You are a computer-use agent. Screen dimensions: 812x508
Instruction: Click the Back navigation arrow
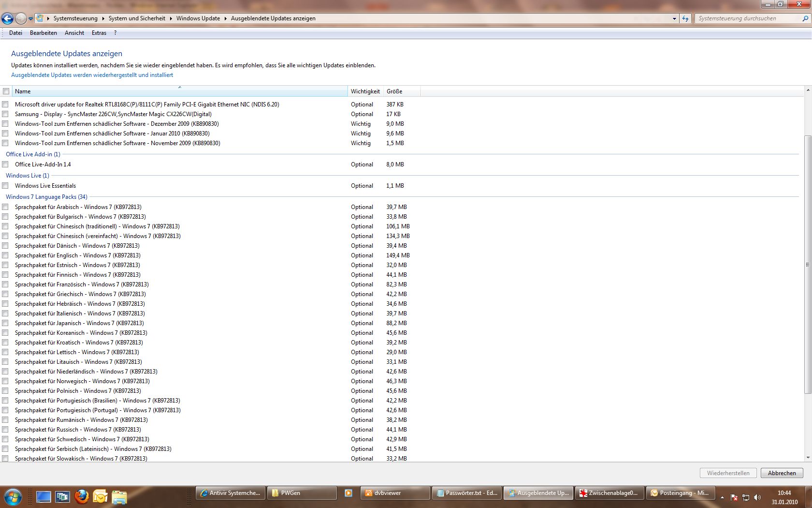[x=7, y=18]
